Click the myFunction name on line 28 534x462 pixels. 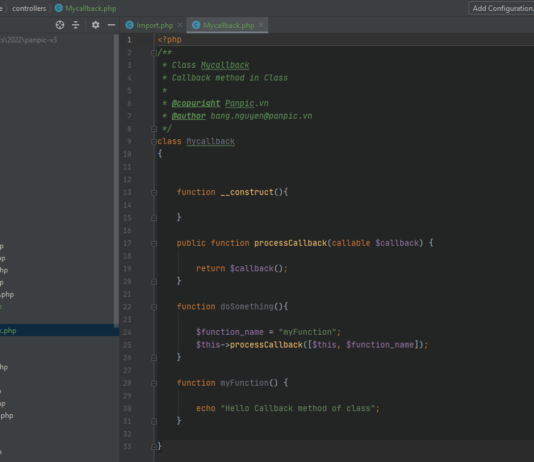(x=244, y=383)
